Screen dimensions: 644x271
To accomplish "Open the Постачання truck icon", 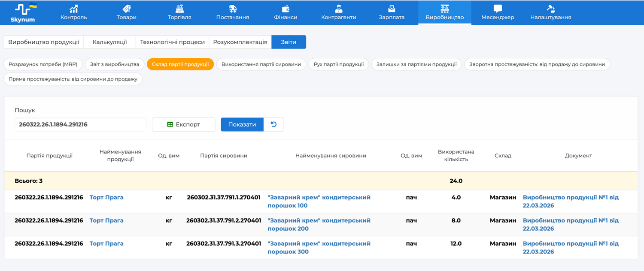I will (x=233, y=9).
